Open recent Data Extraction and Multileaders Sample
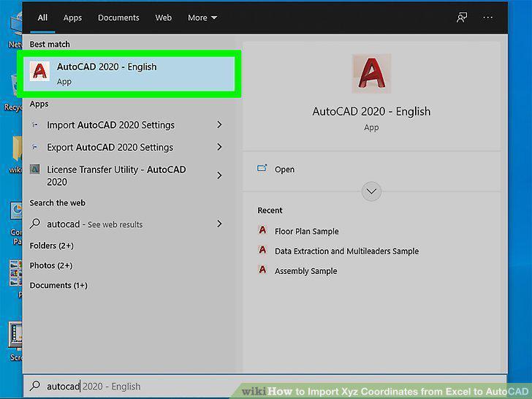532x399 pixels. click(x=346, y=251)
